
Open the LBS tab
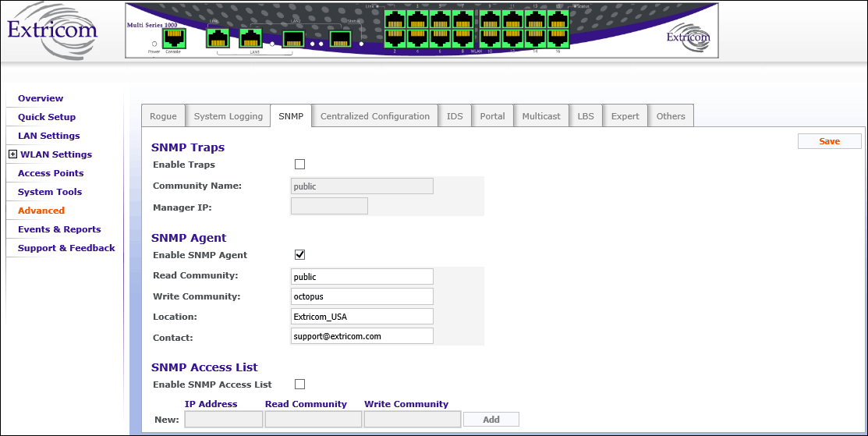pyautogui.click(x=586, y=116)
